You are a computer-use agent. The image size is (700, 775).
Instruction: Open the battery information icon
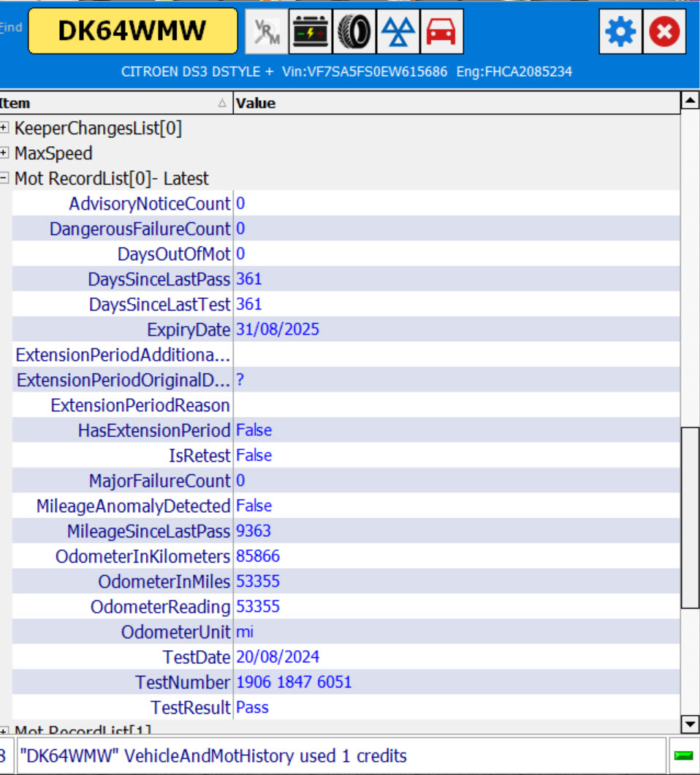tap(311, 32)
